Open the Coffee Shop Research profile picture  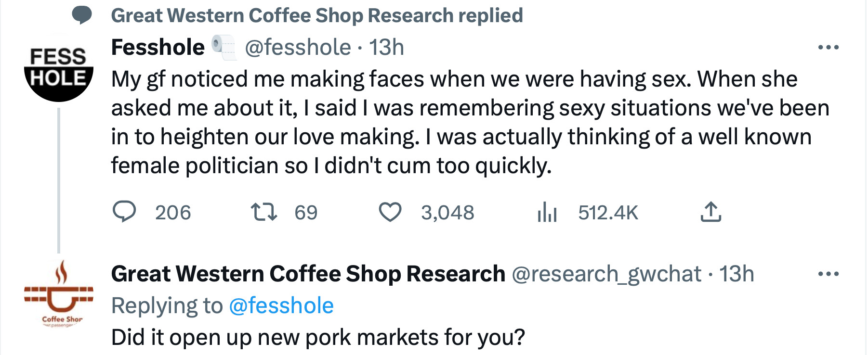click(58, 294)
